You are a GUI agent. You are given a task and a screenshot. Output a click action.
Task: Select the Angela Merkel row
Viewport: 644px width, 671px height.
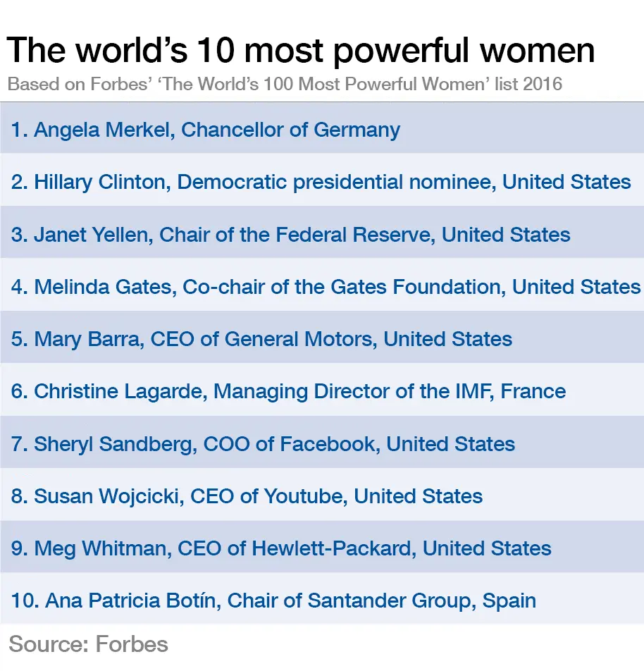(x=322, y=128)
